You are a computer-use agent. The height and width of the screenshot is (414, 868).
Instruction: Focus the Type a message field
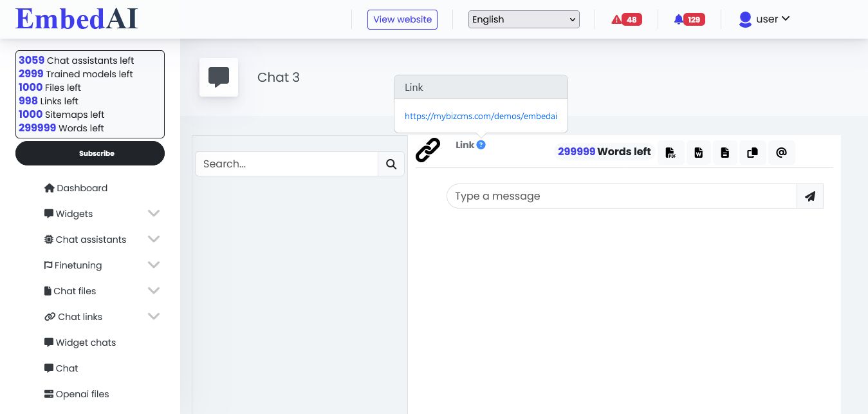pos(622,196)
